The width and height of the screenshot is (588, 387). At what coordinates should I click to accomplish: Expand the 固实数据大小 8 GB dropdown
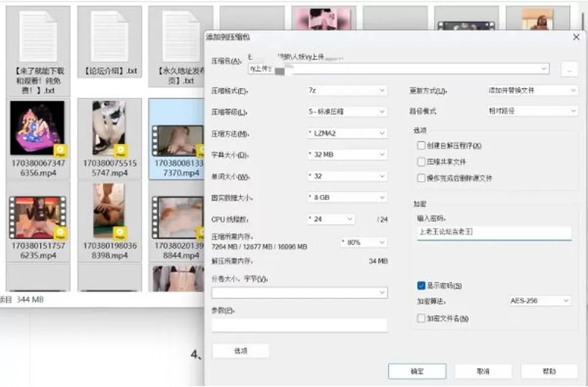(x=347, y=198)
